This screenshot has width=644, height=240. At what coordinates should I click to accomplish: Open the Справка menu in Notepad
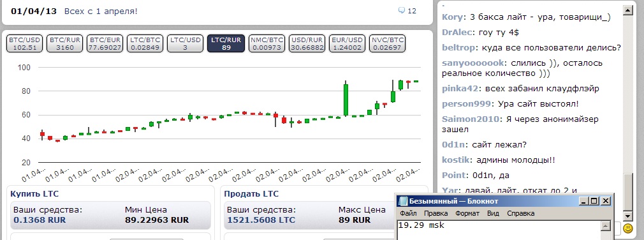pos(520,213)
